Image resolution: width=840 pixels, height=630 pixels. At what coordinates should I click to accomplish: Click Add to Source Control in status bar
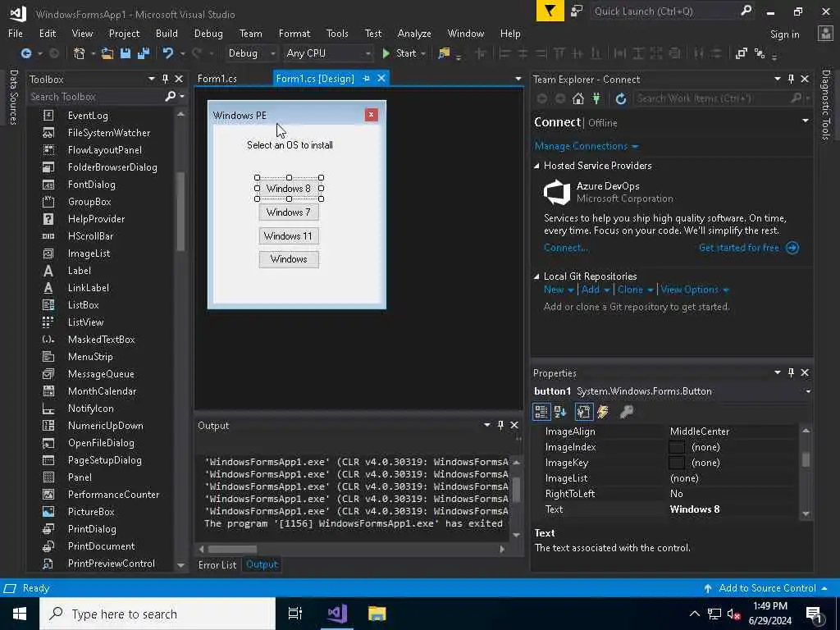pyautogui.click(x=767, y=587)
